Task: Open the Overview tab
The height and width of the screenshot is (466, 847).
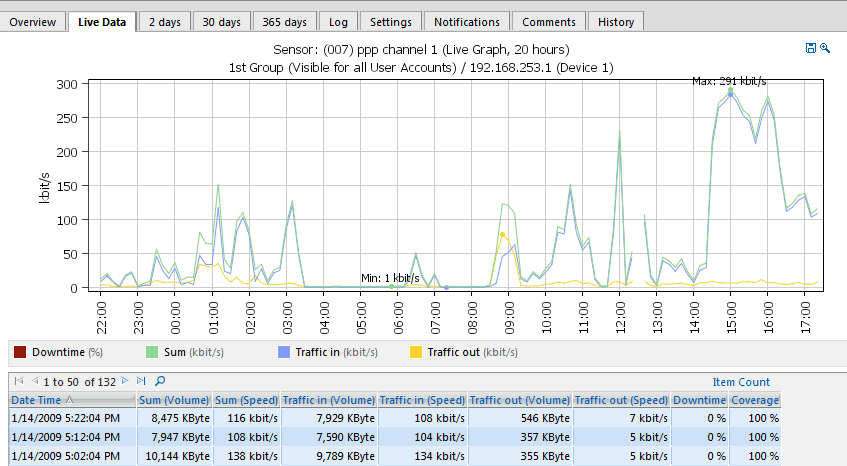Action: [x=32, y=22]
